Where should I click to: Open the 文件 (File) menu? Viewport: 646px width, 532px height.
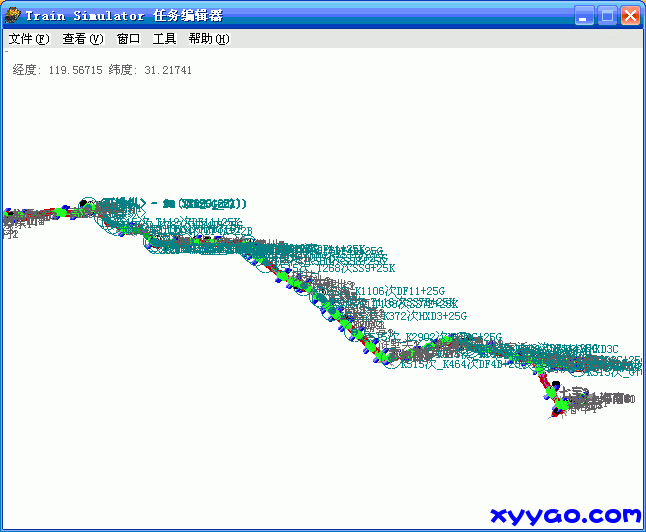click(28, 39)
